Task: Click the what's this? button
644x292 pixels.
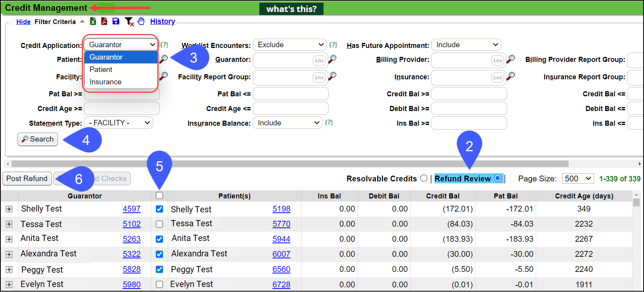Action: tap(291, 9)
